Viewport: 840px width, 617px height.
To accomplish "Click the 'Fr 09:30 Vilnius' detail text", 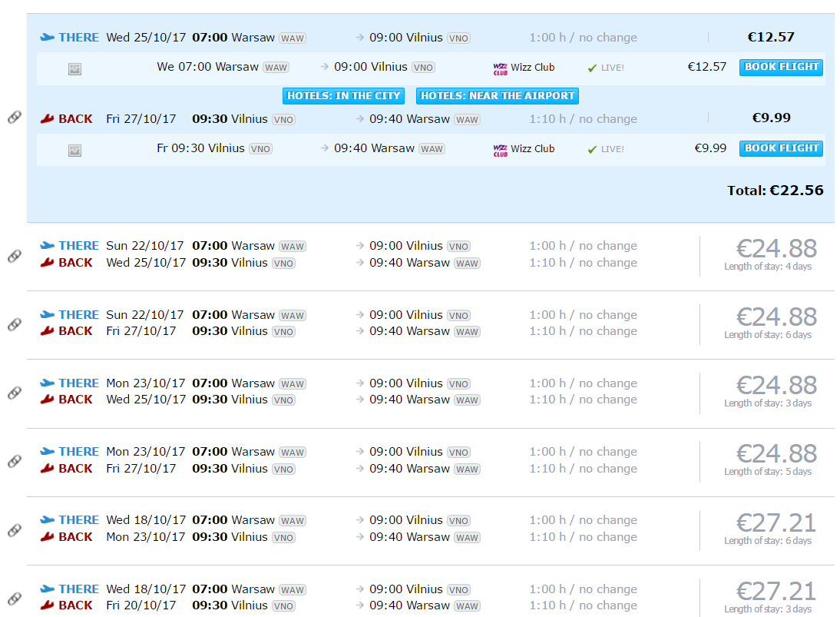I will click(201, 148).
